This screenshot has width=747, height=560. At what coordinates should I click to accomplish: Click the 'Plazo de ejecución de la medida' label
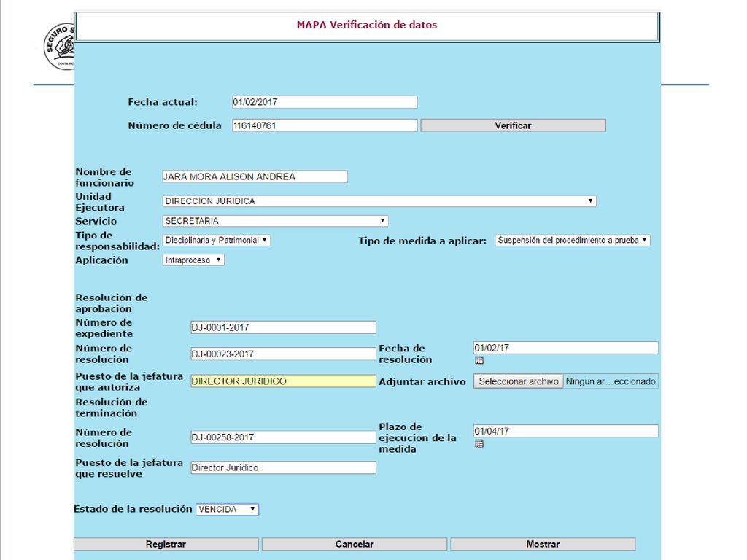click(x=417, y=437)
